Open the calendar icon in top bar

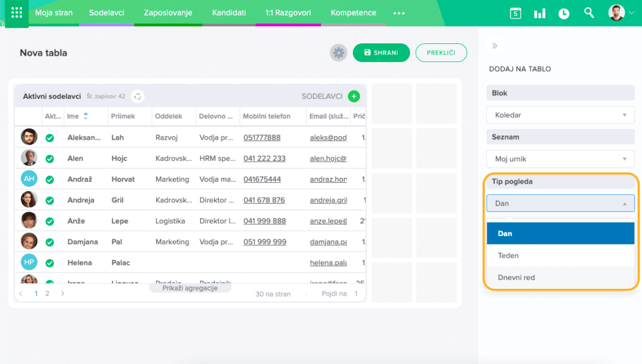coord(515,13)
